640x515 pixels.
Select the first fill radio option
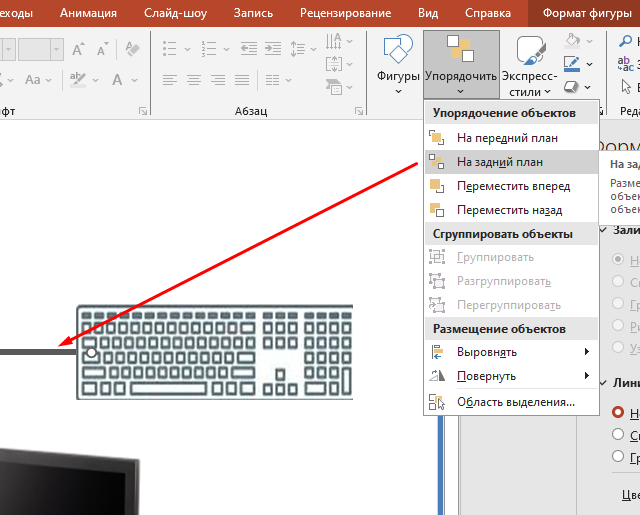[x=618, y=259]
